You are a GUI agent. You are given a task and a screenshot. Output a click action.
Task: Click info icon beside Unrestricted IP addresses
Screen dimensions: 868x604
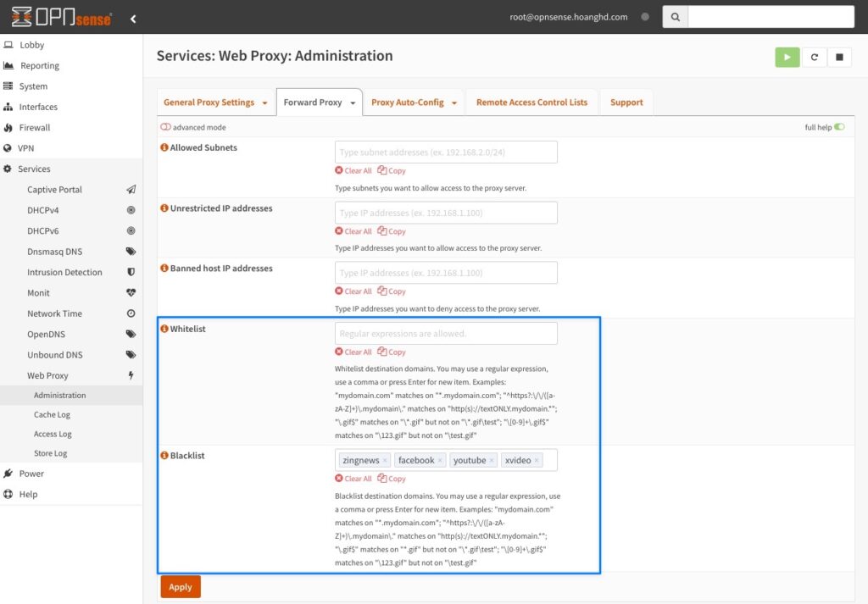(164, 208)
